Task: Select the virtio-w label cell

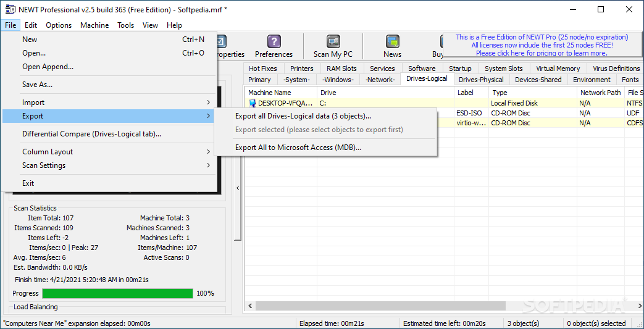Action: [472, 123]
